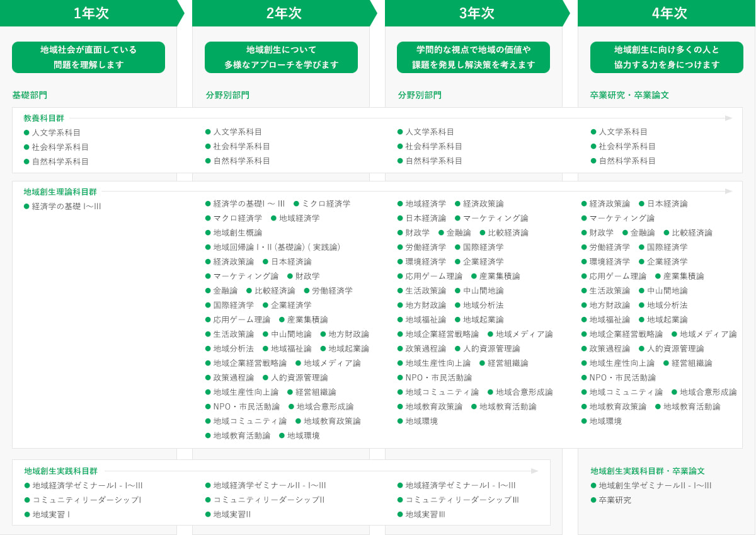756x535 pixels.
Task: Click the 教養科目群 section heading
Action: tap(43, 118)
